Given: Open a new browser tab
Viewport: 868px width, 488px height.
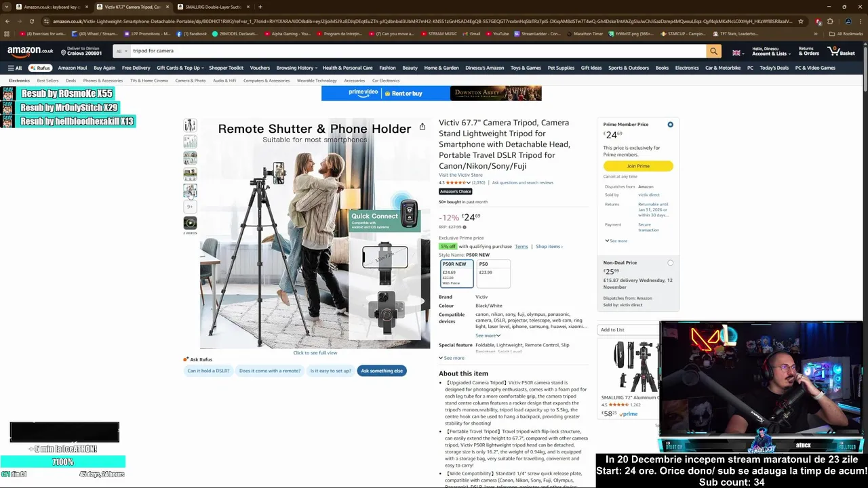Looking at the screenshot, I should point(260,7).
